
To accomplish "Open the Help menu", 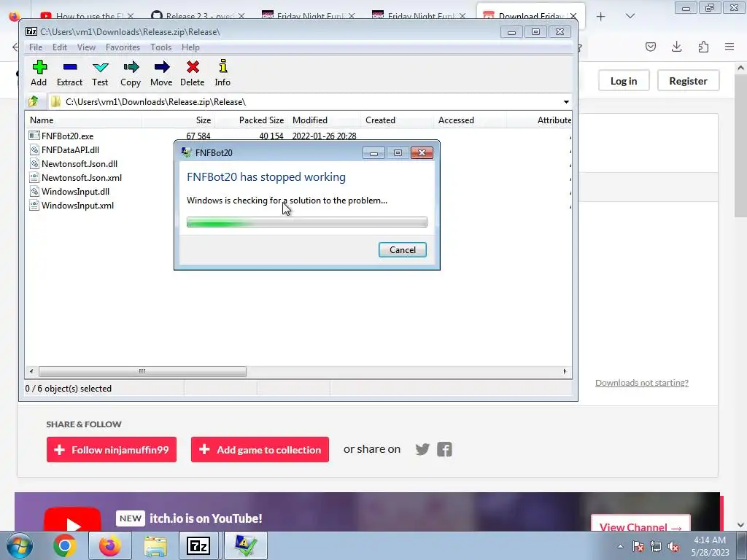I will [x=190, y=47].
